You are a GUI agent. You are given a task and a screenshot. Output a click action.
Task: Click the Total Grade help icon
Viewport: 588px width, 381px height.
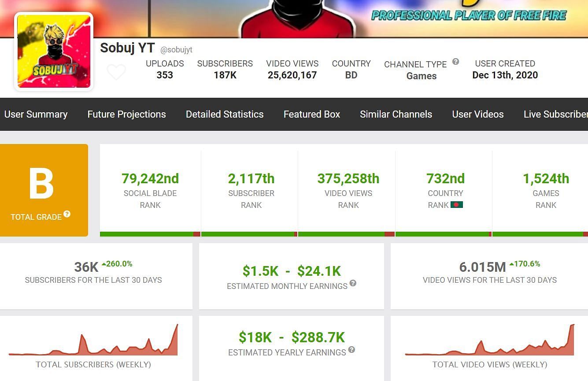(67, 214)
